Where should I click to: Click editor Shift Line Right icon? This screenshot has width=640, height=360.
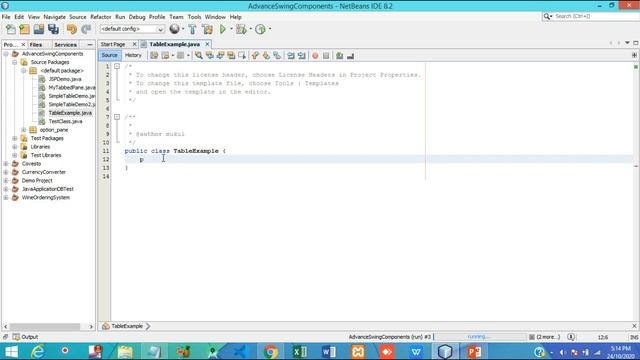coord(302,56)
